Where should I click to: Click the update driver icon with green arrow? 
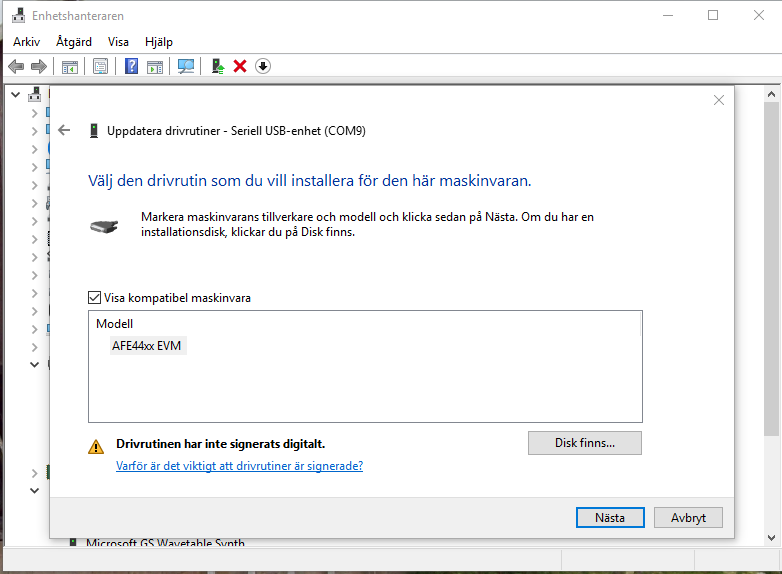pos(217,66)
